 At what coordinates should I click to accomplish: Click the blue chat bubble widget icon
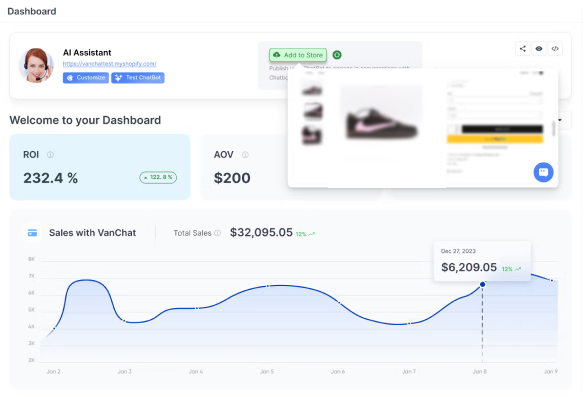(543, 172)
